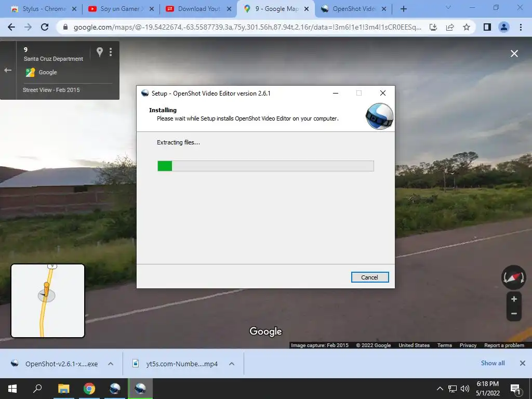Open File Explorer from taskbar
Viewport: 532px width, 399px height.
pyautogui.click(x=63, y=389)
